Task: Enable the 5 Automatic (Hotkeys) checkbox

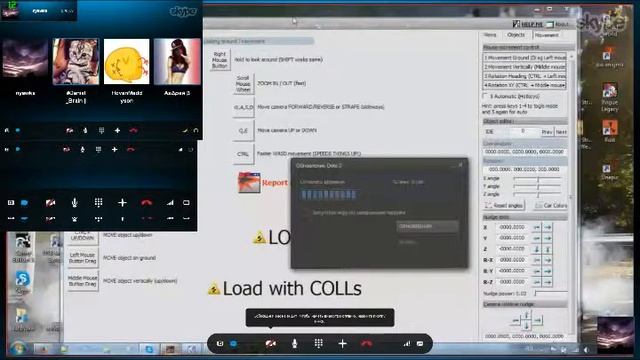Action: click(485, 96)
